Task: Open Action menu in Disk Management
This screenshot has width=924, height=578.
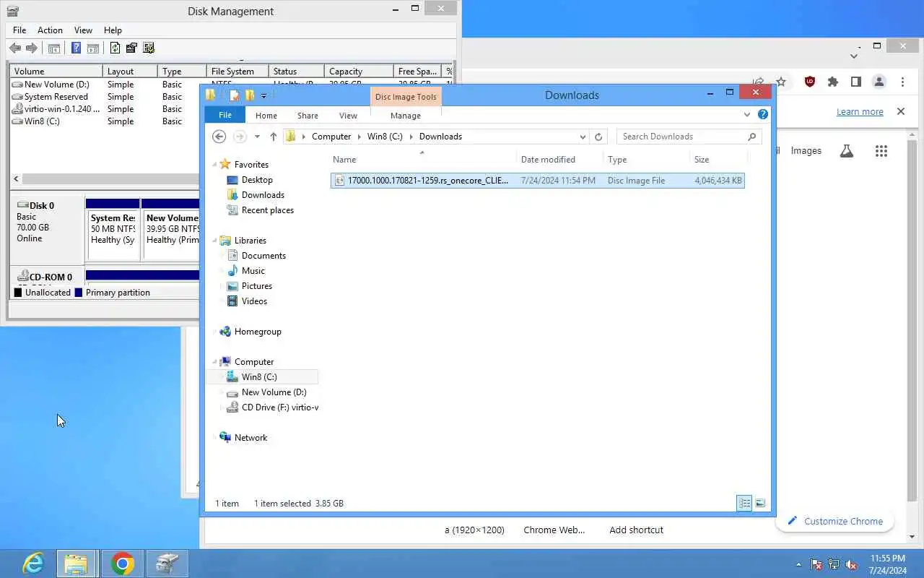Action: click(x=50, y=30)
